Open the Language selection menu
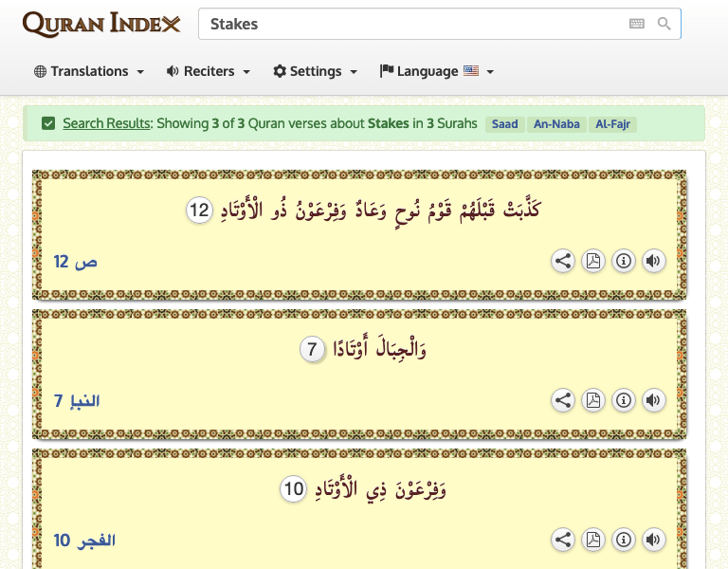Image resolution: width=728 pixels, height=569 pixels. [437, 71]
